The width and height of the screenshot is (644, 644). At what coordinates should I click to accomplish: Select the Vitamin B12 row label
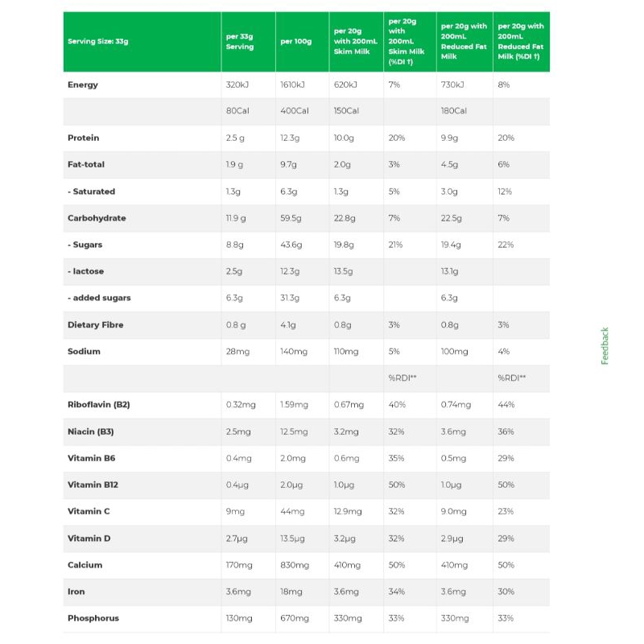[x=93, y=485]
